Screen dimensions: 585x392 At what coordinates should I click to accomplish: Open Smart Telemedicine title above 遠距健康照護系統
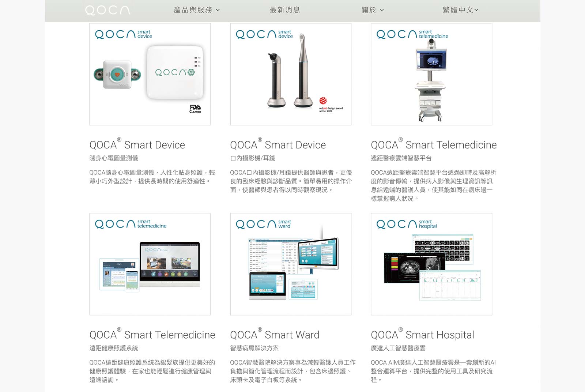[152, 334]
